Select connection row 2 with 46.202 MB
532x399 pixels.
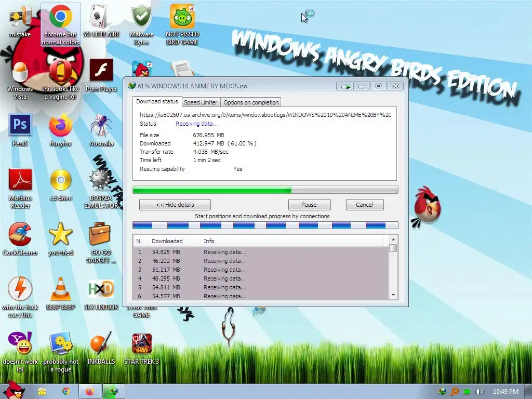(261, 261)
